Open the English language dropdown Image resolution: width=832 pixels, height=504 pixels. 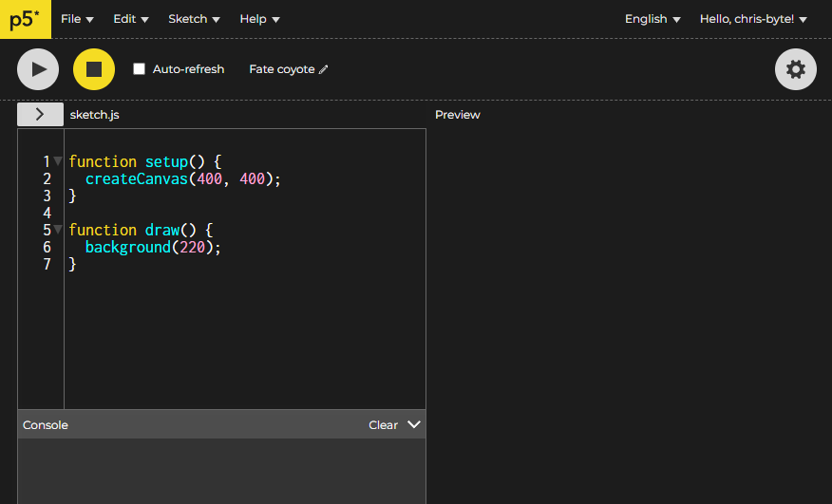pyautogui.click(x=652, y=19)
